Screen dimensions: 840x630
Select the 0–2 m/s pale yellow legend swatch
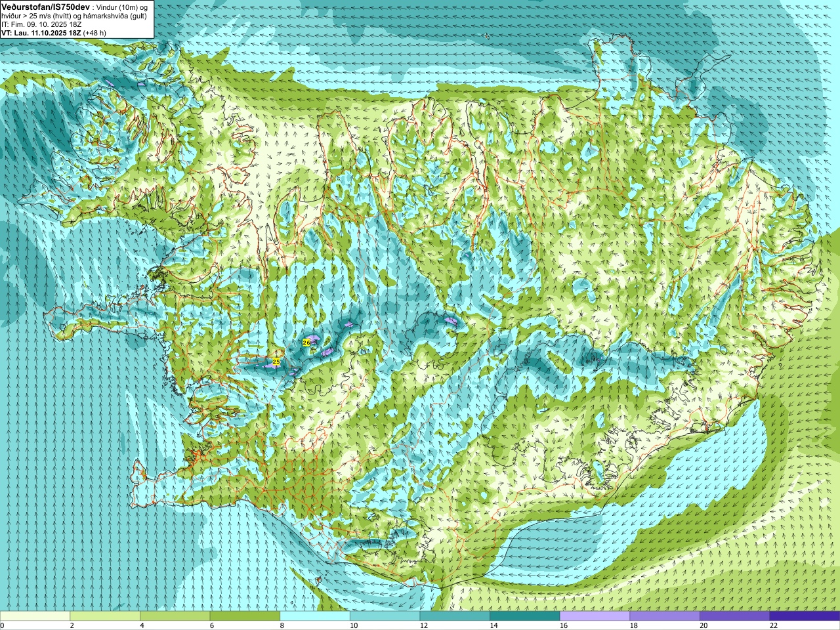[35, 616]
